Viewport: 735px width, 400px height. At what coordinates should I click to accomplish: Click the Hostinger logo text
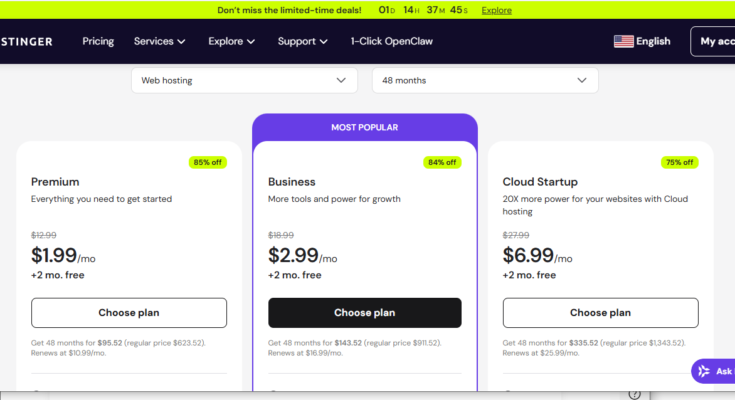tap(27, 42)
